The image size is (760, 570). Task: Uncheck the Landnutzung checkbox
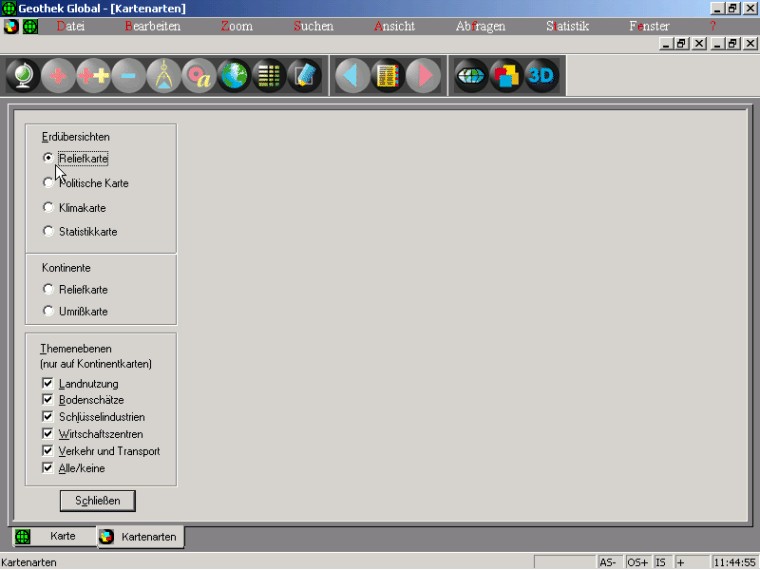pos(48,384)
